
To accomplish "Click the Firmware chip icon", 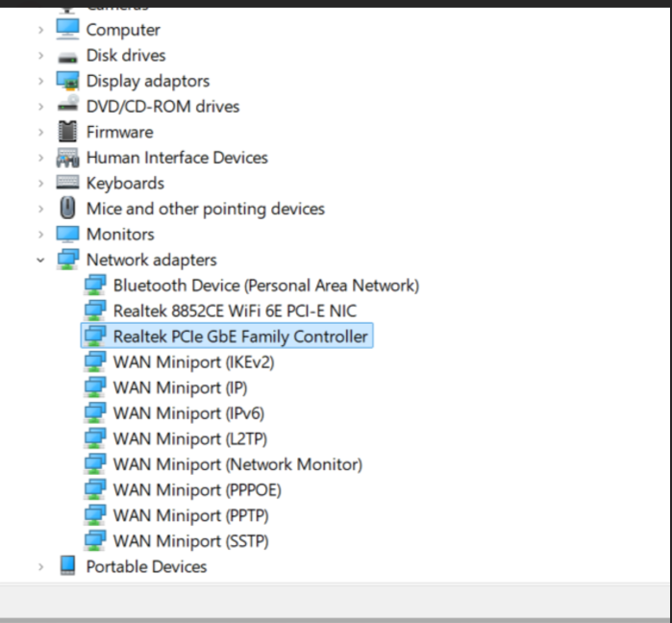I will coord(67,132).
